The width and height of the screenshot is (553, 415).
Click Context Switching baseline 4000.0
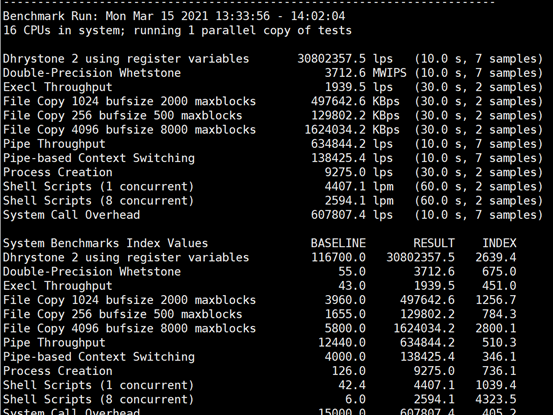pos(345,357)
